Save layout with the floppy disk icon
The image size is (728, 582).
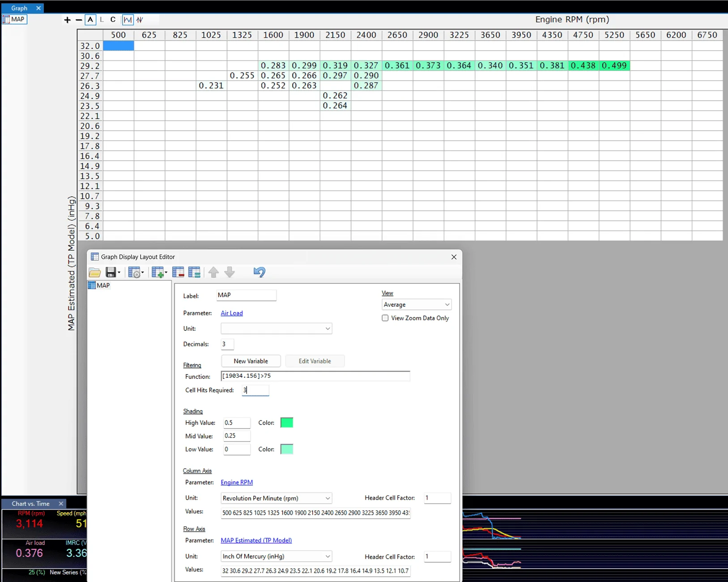111,272
